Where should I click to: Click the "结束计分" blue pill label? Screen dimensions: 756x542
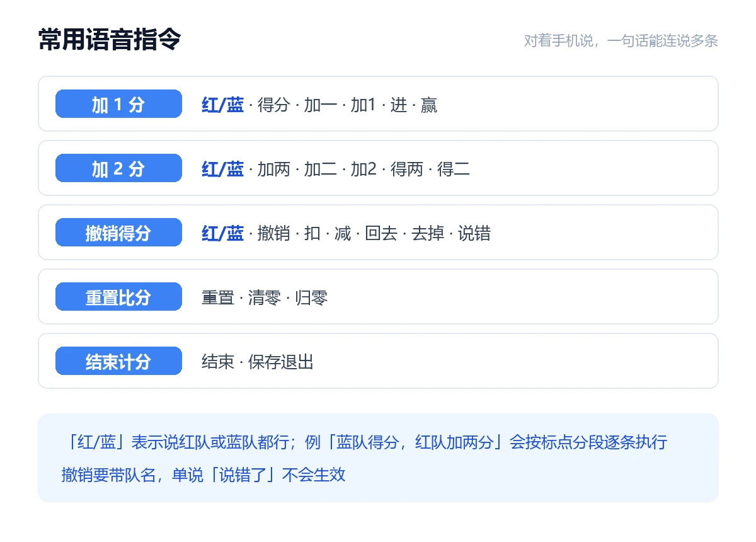(118, 361)
